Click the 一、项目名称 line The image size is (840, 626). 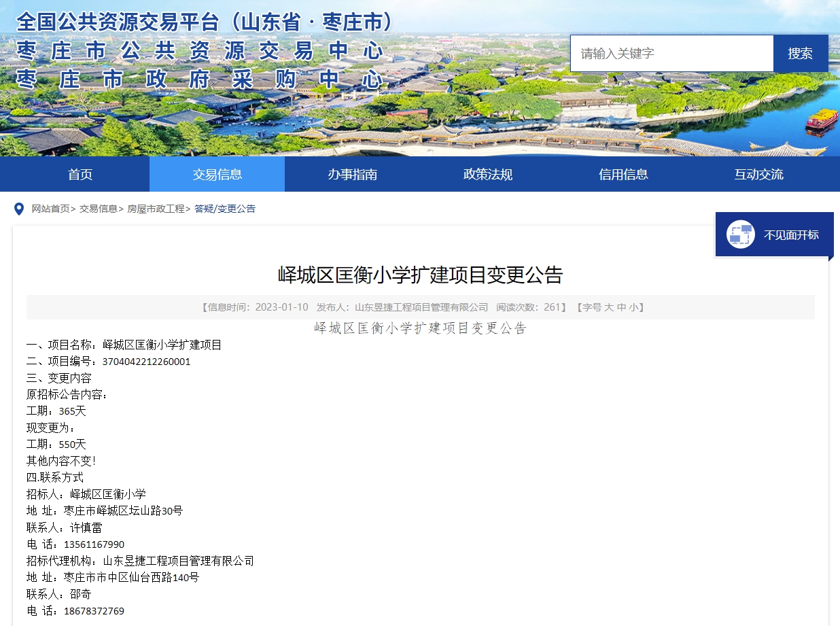pos(124,345)
